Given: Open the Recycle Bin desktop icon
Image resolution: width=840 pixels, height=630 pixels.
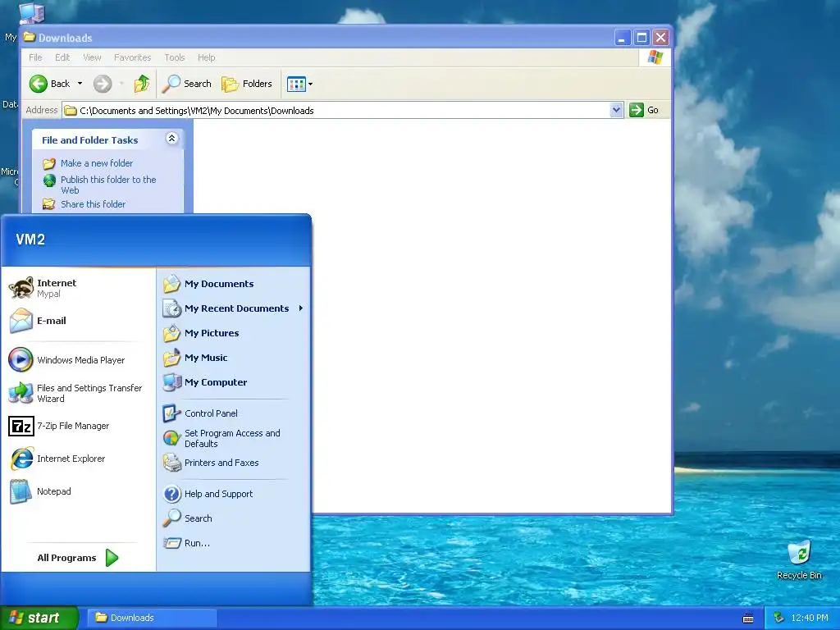Looking at the screenshot, I should coord(799,560).
